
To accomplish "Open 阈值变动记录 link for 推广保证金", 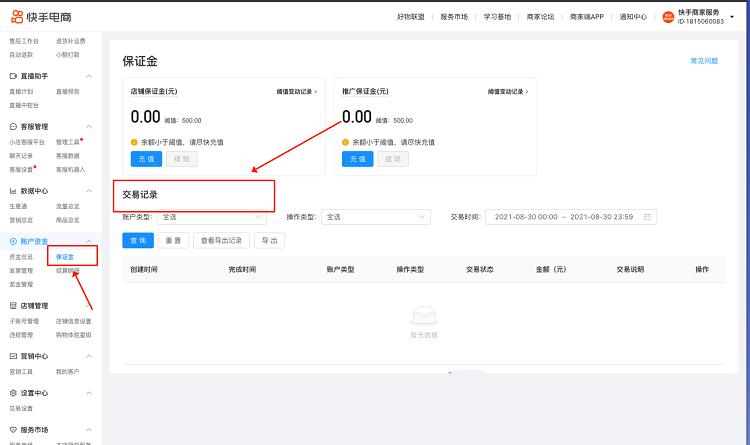I will pos(506,91).
